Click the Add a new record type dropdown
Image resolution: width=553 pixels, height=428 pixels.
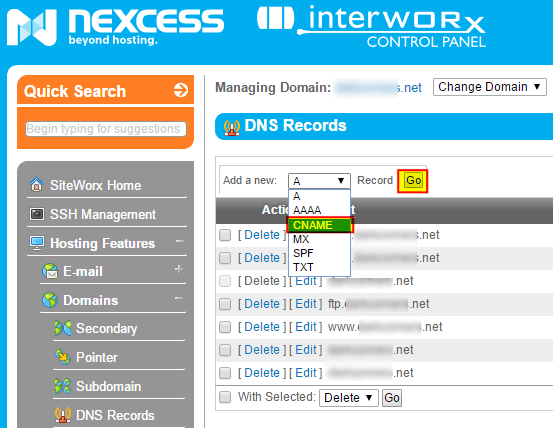click(319, 181)
